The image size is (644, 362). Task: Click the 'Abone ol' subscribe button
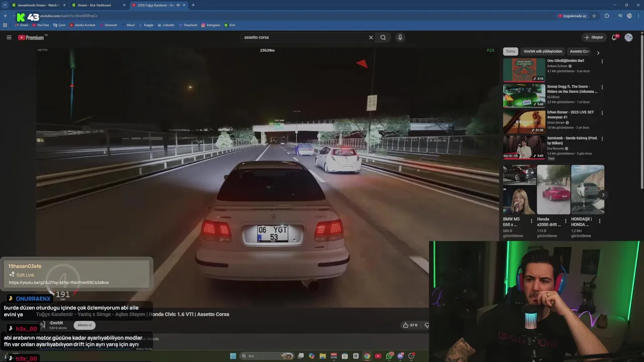pos(85,325)
